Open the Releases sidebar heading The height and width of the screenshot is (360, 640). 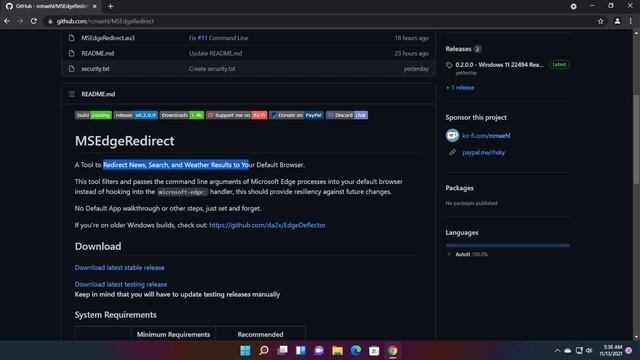458,49
